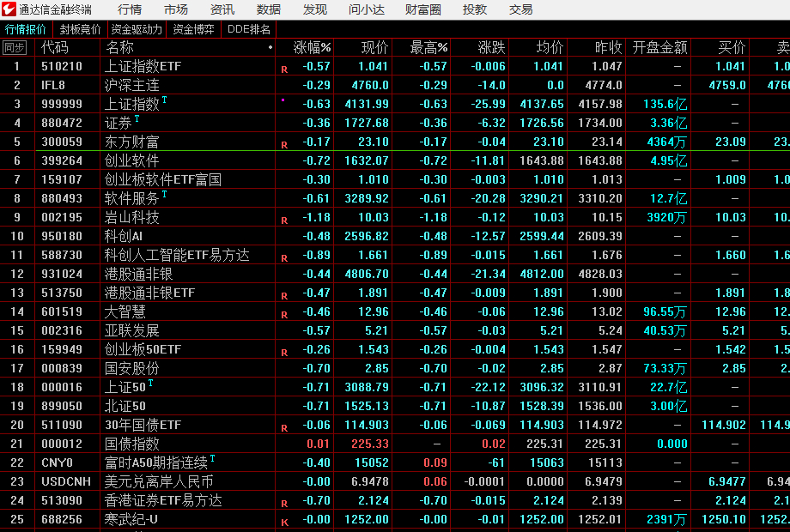Click the purple dot marker on 上证指数 row
The height and width of the screenshot is (532, 790).
(283, 100)
